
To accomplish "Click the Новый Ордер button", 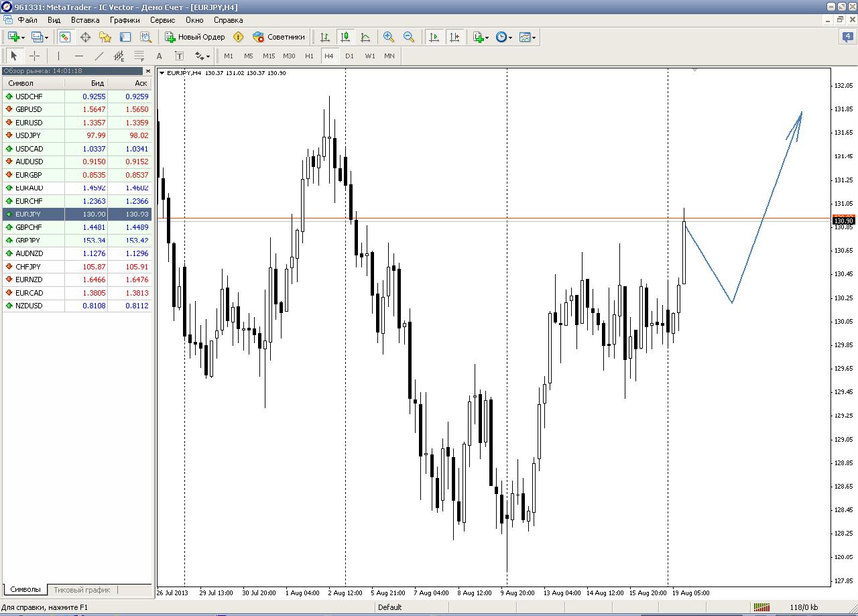I will coord(195,38).
